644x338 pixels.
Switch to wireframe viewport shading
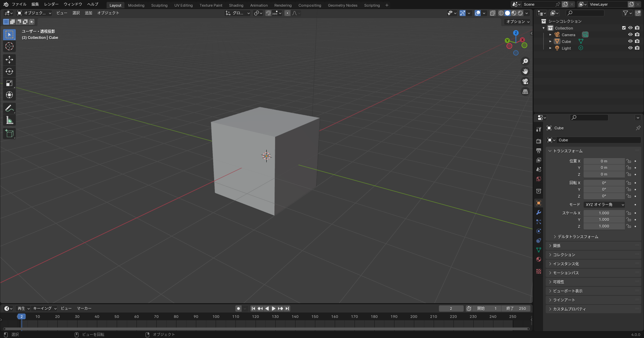(501, 13)
